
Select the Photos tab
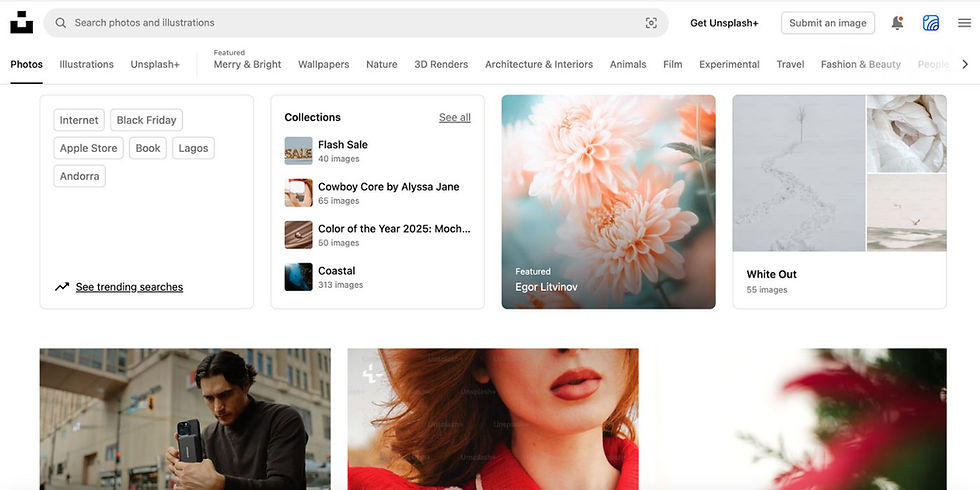pyautogui.click(x=26, y=64)
